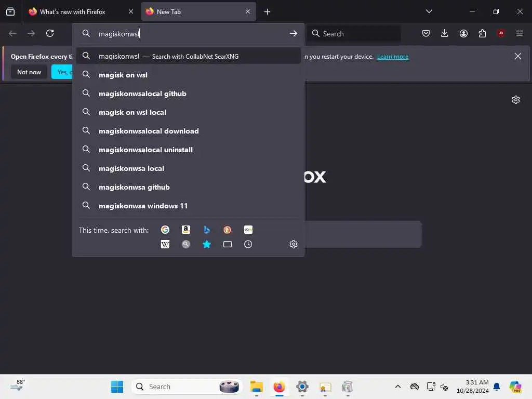532x399 pixels.
Task: Follow the Learn more link
Action: click(x=393, y=57)
